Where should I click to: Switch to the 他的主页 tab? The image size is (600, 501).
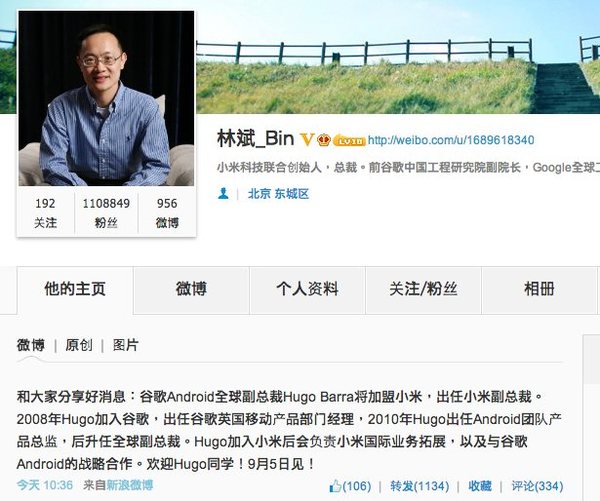(x=75, y=290)
